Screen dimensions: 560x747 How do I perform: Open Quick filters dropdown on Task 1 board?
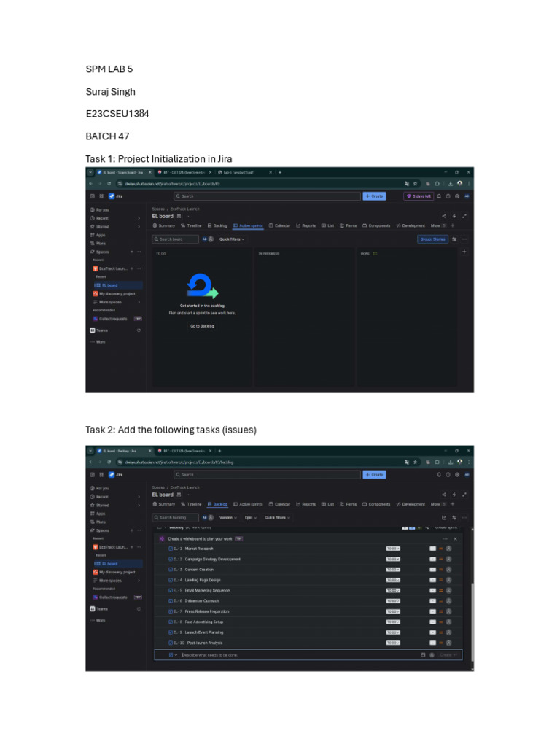[232, 239]
